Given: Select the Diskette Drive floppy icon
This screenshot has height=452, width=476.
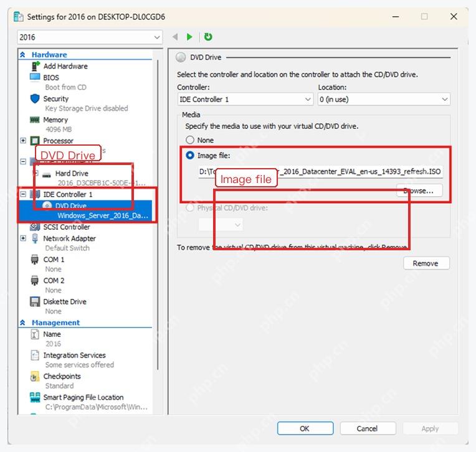Looking at the screenshot, I should [35, 302].
